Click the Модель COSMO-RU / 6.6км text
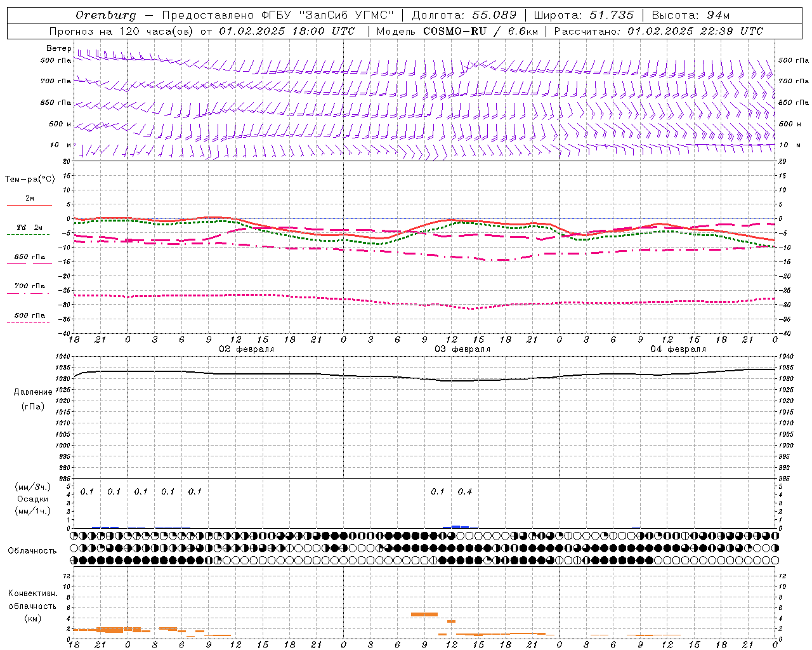Screen dimensions: 812x650 coord(457,31)
